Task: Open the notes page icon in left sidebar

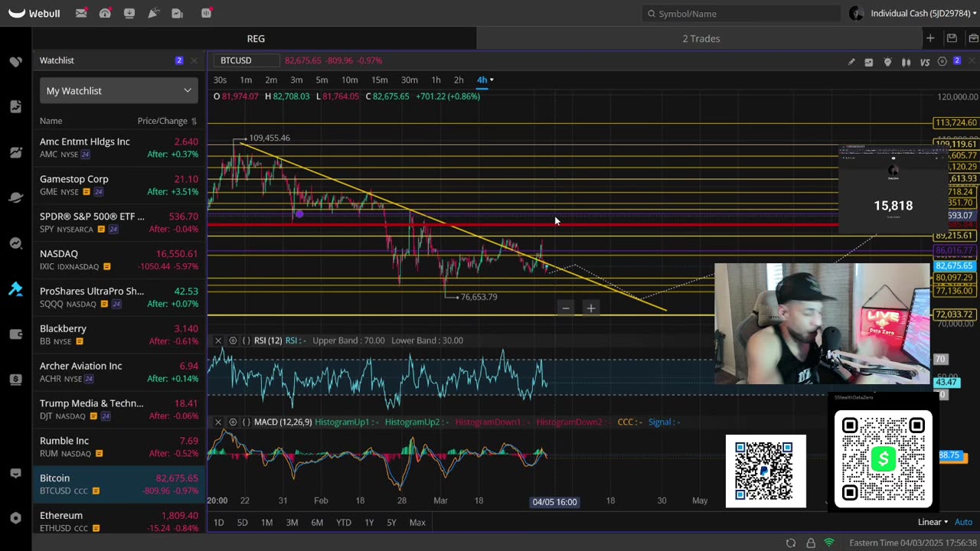Action: pyautogui.click(x=15, y=106)
